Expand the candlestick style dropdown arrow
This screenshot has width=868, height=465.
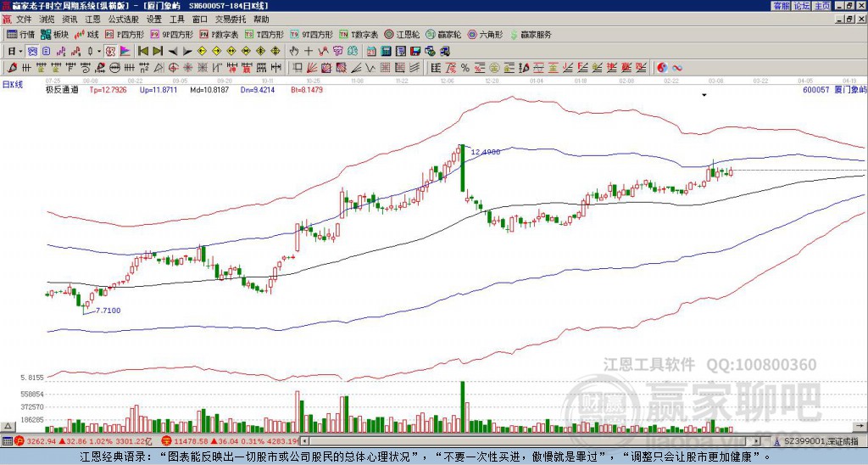[99, 52]
